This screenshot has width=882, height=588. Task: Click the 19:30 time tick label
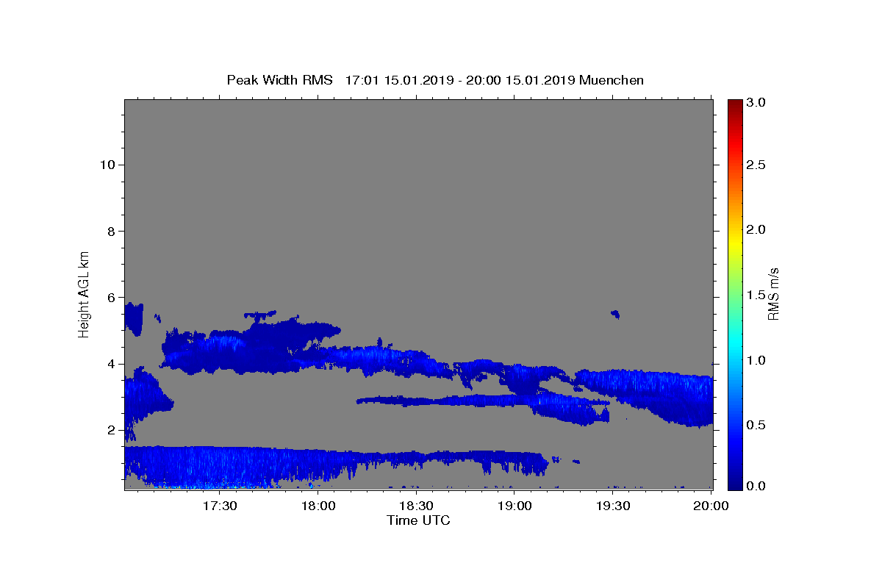click(612, 506)
